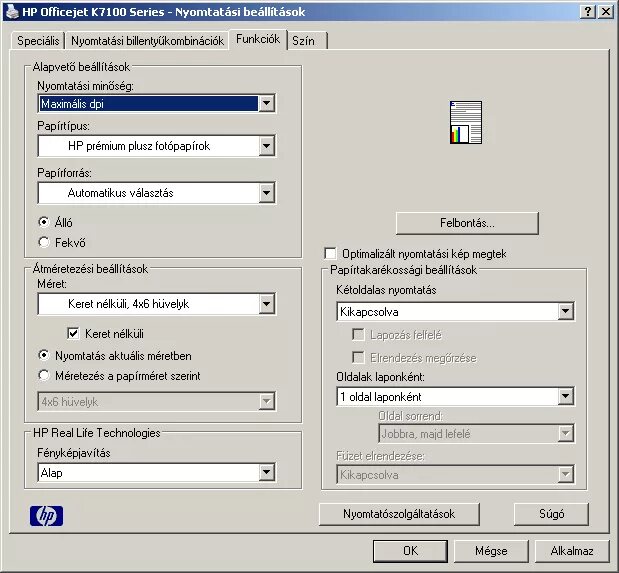Click the HP Real Life Technologies label
This screenshot has width=619, height=573.
[97, 433]
